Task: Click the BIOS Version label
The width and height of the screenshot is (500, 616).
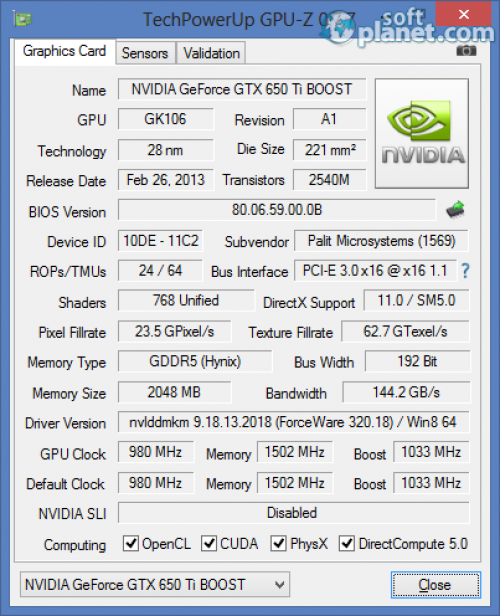Action: coord(67,212)
